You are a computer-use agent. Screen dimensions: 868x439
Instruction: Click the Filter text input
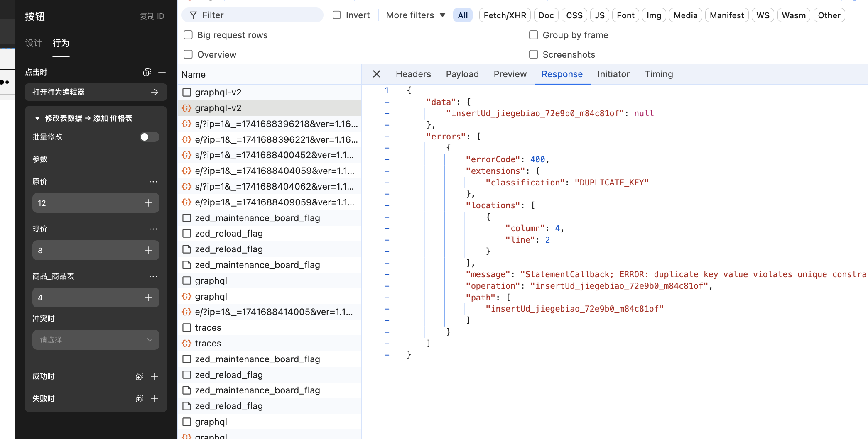pyautogui.click(x=253, y=15)
